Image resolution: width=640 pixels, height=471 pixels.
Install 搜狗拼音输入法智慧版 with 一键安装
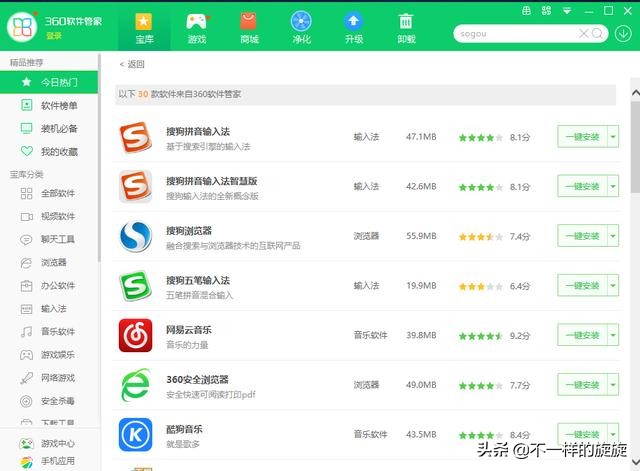(582, 187)
